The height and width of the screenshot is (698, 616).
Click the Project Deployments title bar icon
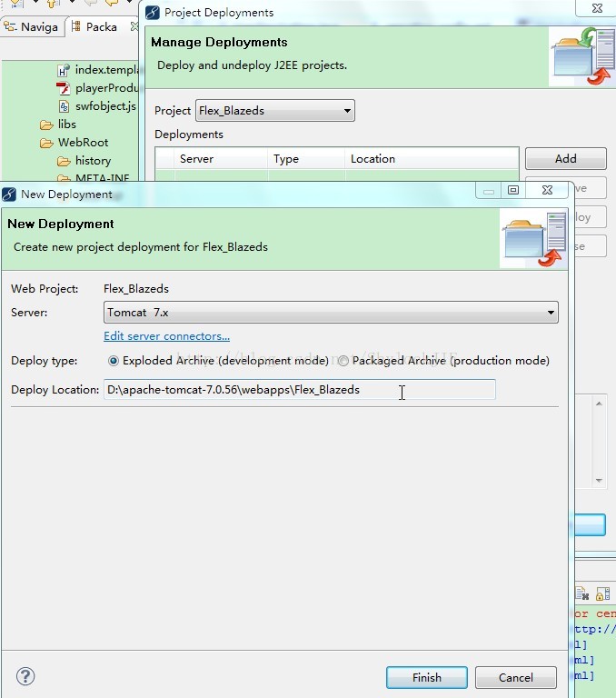[153, 13]
